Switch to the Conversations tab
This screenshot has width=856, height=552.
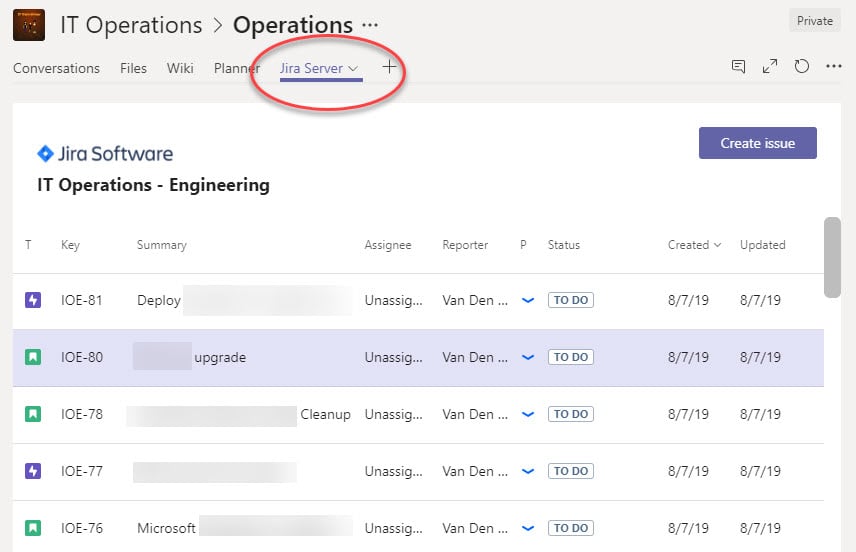coord(56,68)
